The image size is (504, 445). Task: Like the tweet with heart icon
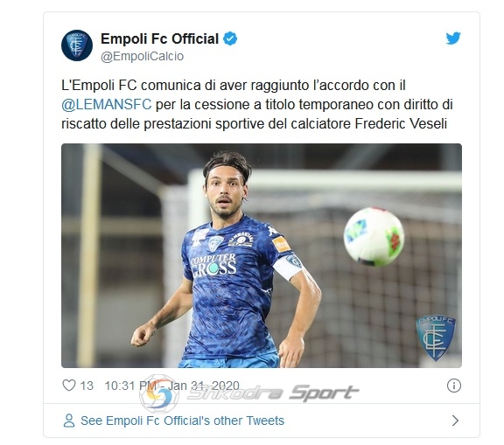click(x=69, y=385)
